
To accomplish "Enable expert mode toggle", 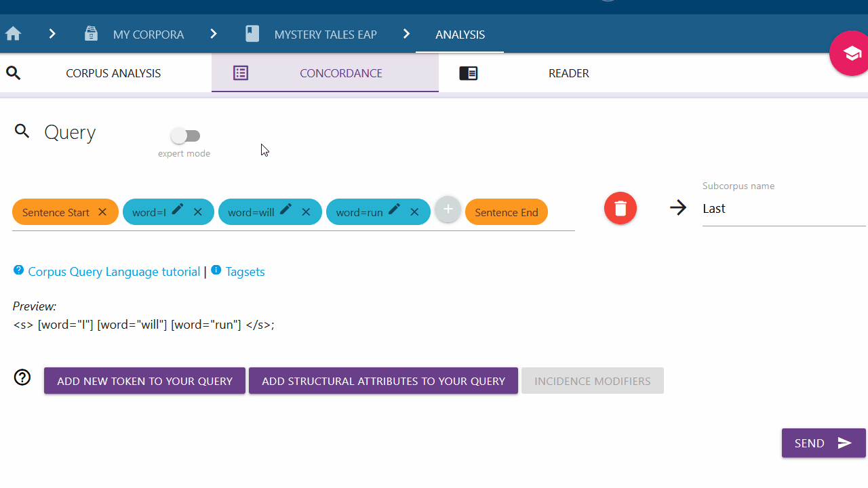I will (185, 136).
